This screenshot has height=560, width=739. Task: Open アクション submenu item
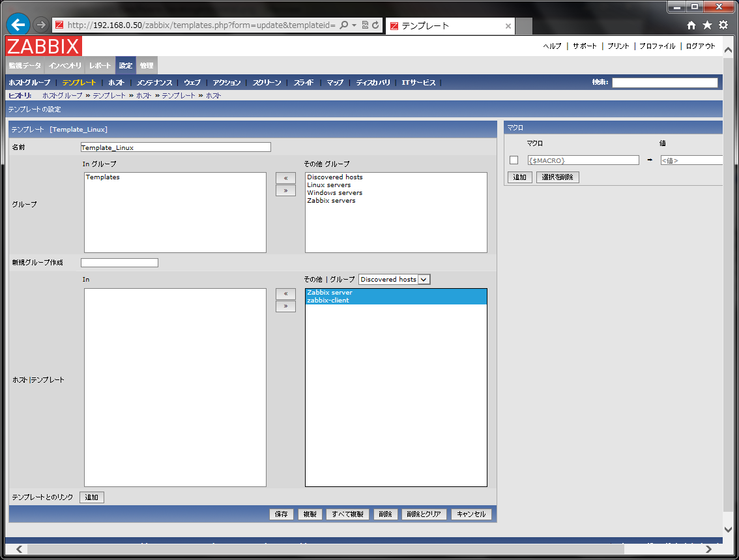click(x=227, y=83)
